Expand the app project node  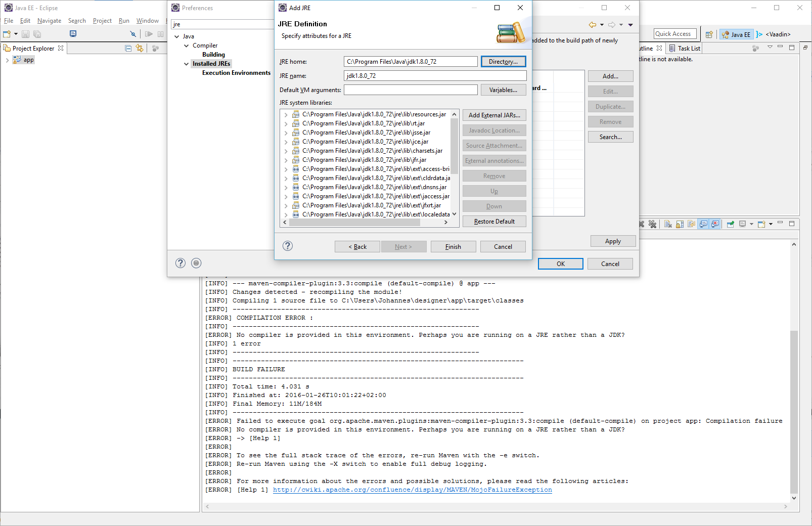click(7, 60)
